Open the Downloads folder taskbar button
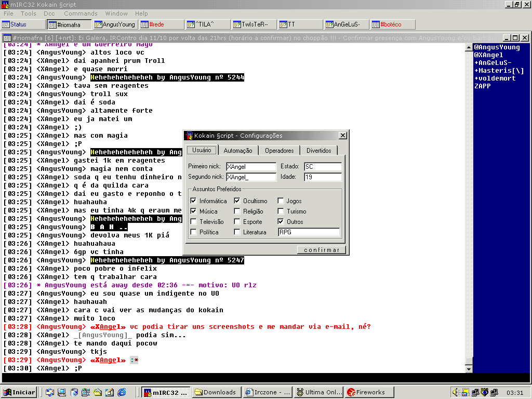Viewport: 532px width, 399px height. [x=217, y=392]
